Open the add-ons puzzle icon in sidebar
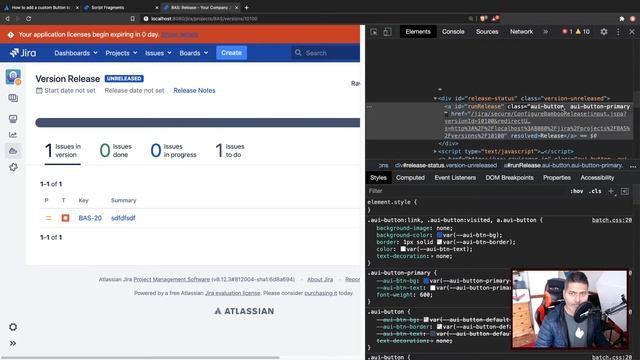 [x=13, y=167]
